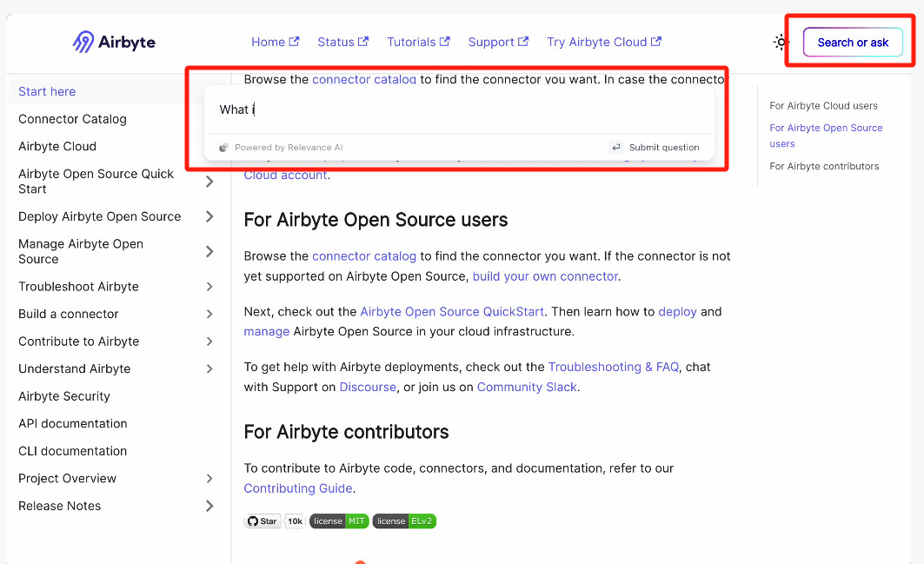924x564 pixels.
Task: Open Tutorials in the top navigation
Action: point(418,42)
